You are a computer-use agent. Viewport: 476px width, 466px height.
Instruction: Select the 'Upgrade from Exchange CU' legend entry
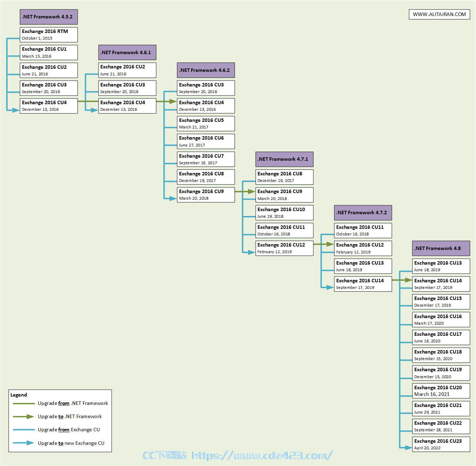(56, 430)
